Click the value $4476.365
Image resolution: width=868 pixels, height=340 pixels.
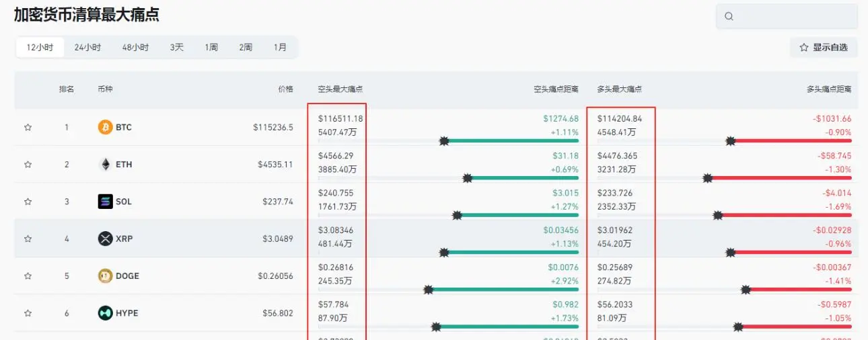click(x=617, y=156)
